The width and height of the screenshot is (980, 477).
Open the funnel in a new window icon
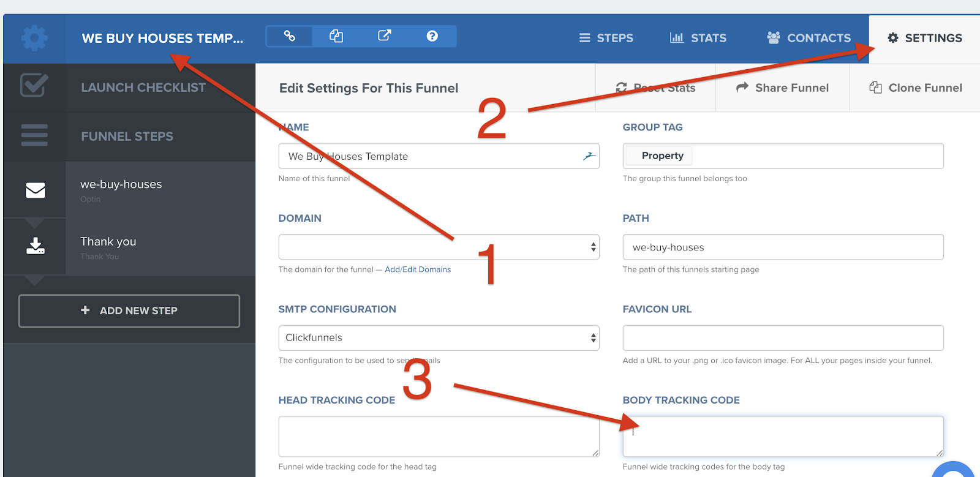384,36
